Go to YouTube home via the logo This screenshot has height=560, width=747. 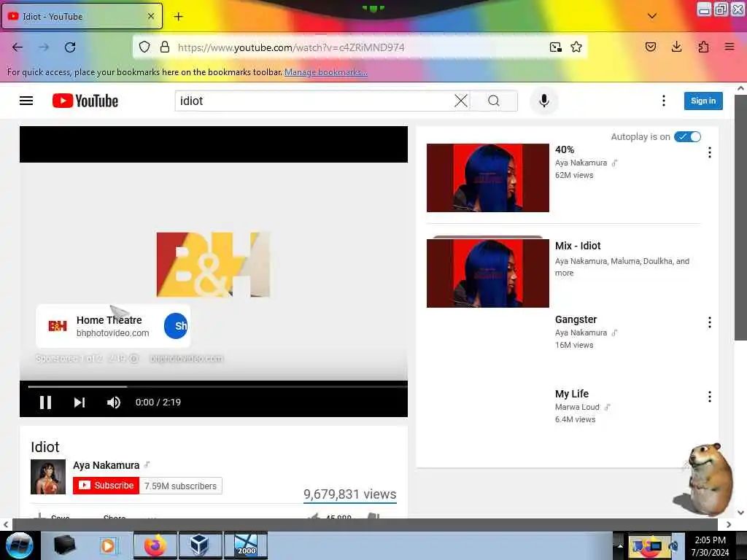click(x=85, y=101)
